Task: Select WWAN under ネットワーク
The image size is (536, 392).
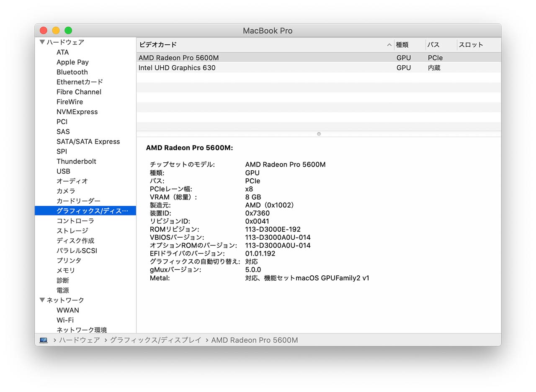Action: tap(68, 310)
